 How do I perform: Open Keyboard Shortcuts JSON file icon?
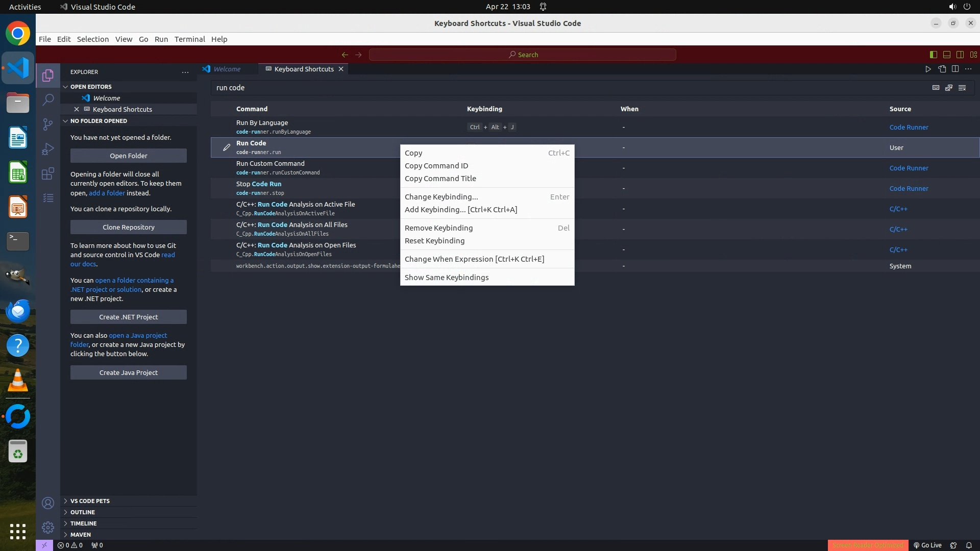point(942,69)
